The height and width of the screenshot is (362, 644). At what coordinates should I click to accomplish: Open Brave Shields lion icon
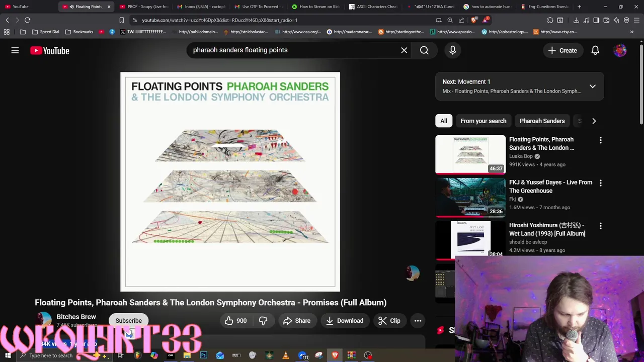[473, 20]
